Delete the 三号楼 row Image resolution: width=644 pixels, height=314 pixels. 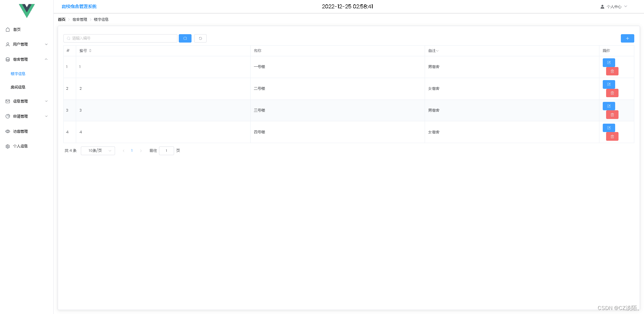click(x=612, y=115)
